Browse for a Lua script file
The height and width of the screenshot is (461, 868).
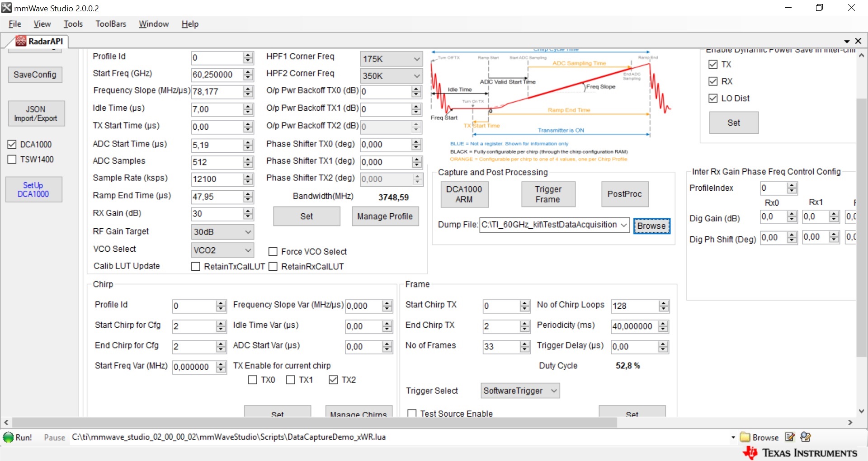click(759, 437)
